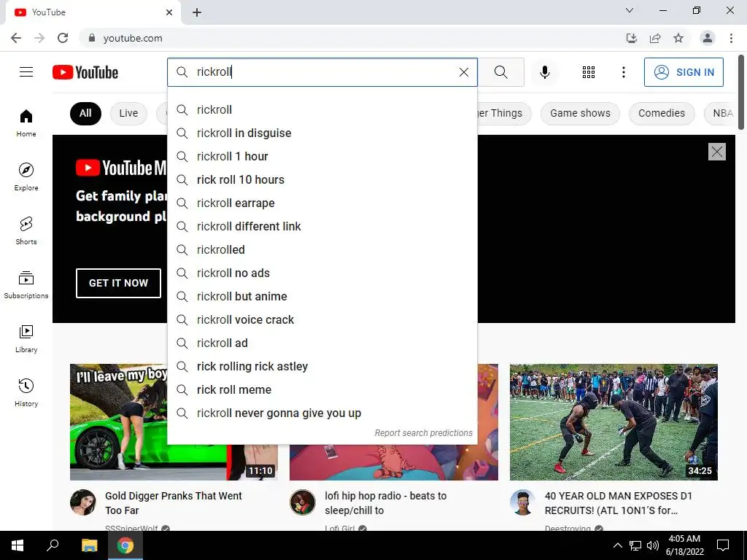Open Explore in the sidebar
Image resolution: width=747 pixels, height=560 pixels.
(26, 176)
